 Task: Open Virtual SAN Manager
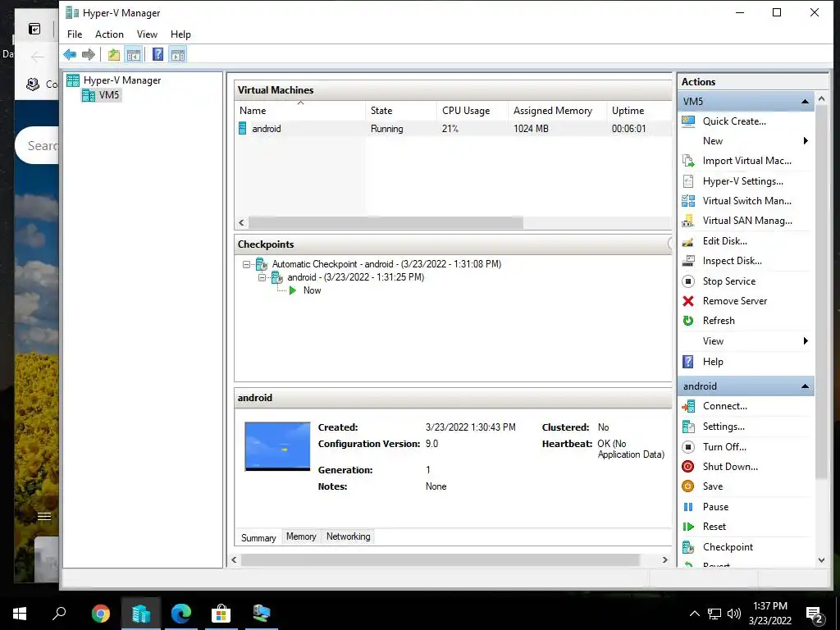[x=747, y=221]
